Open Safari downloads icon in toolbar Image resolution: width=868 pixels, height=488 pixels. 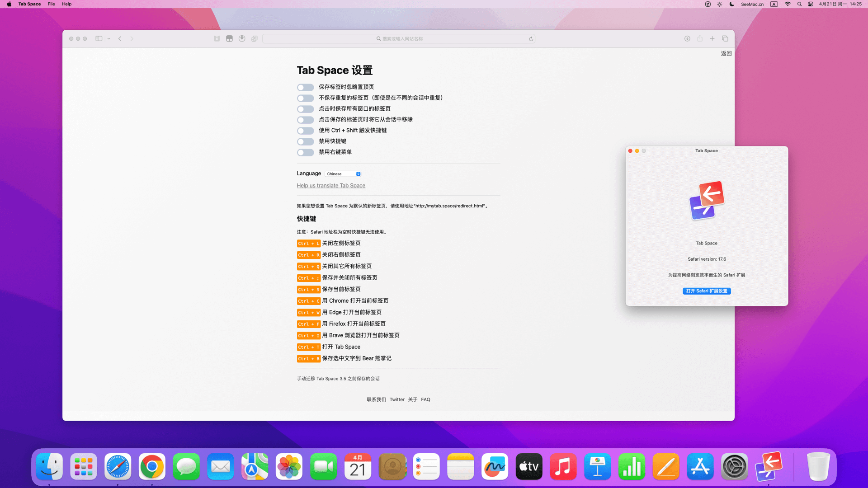click(x=687, y=39)
